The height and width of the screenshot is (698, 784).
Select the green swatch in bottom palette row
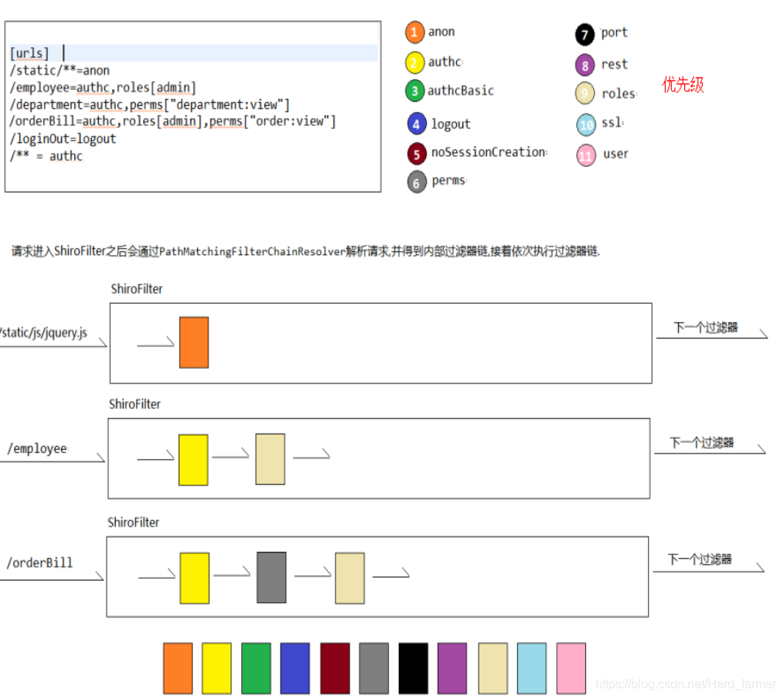point(256,668)
